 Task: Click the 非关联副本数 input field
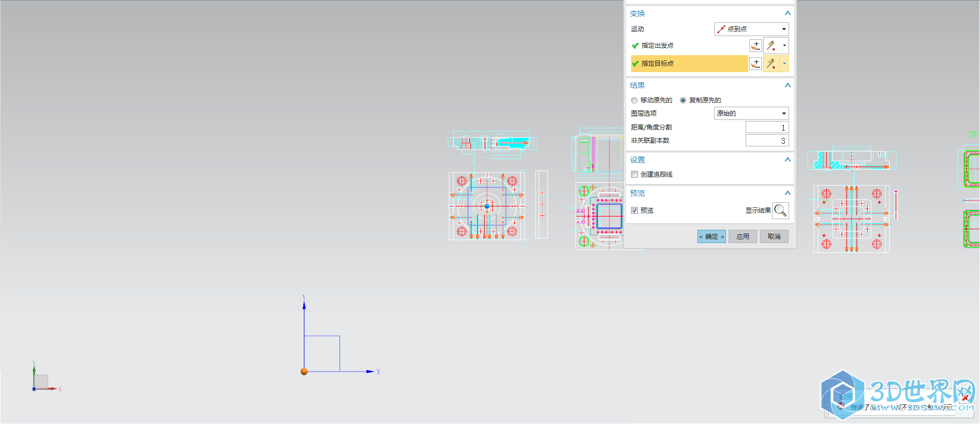pyautogui.click(x=767, y=141)
